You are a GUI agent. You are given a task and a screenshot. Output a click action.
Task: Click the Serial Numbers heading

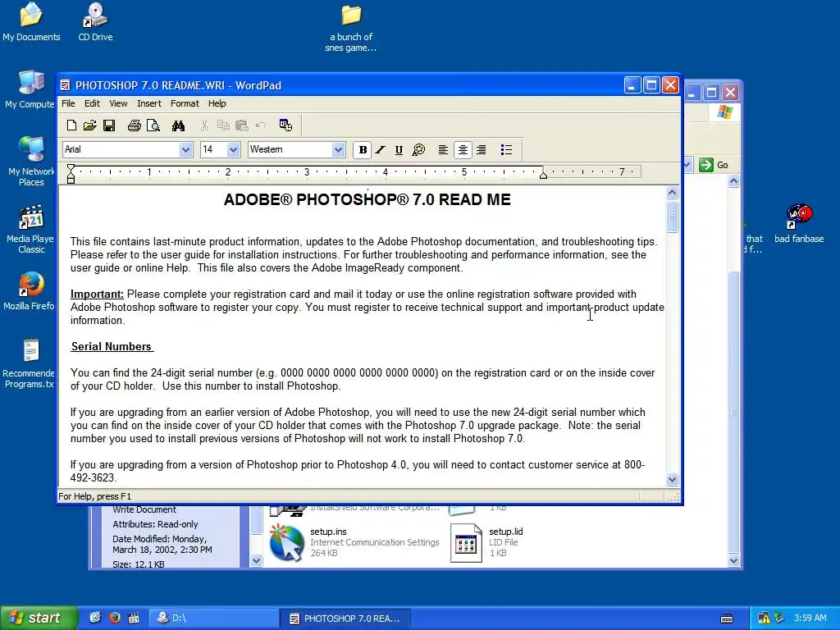[x=112, y=347]
